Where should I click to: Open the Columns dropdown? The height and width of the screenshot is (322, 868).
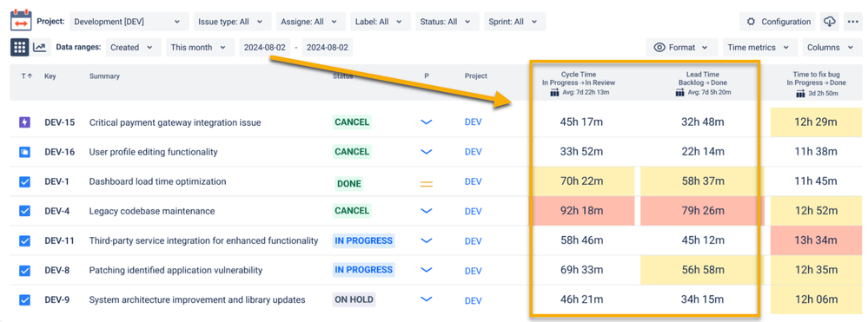click(x=832, y=48)
